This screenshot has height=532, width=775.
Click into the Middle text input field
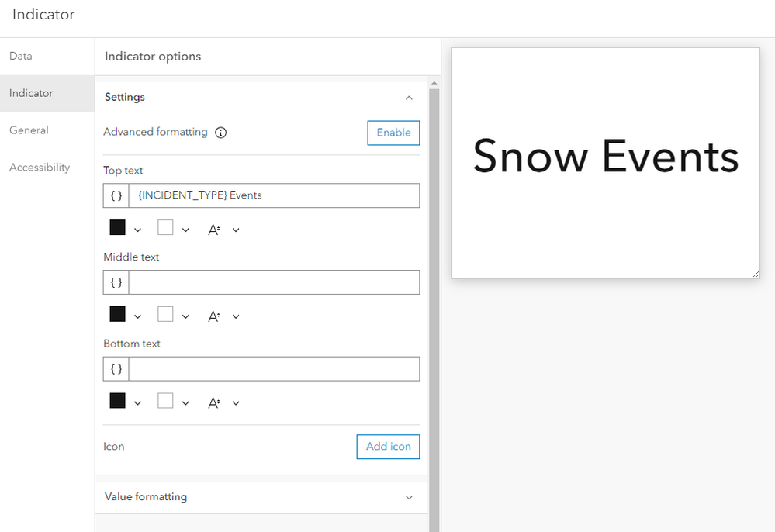tap(274, 282)
